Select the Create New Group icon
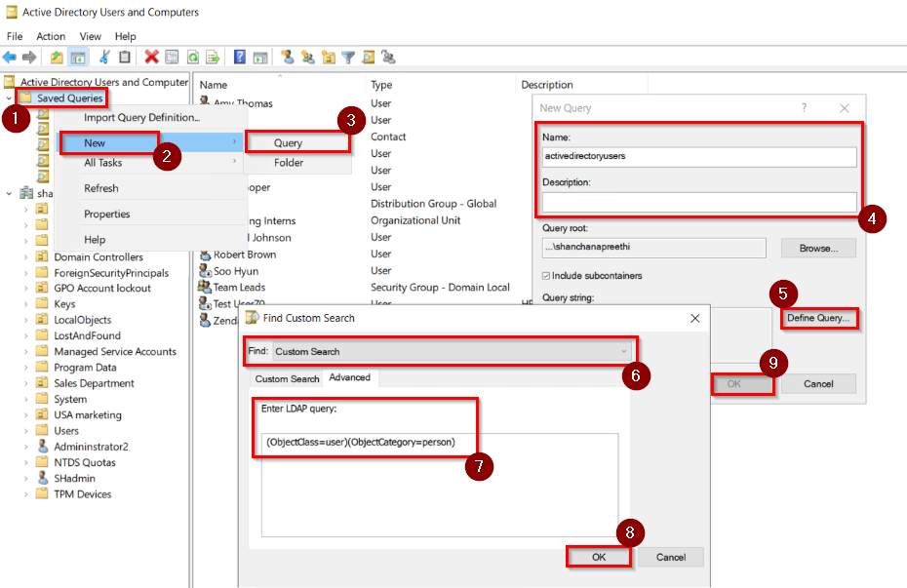Viewport: 907px width, 588px height. coord(308,57)
